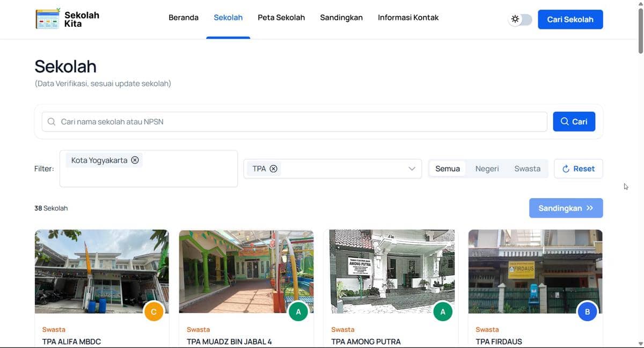
Task: Click the TPA FIRDAUS photo thumbnail
Action: click(x=535, y=271)
